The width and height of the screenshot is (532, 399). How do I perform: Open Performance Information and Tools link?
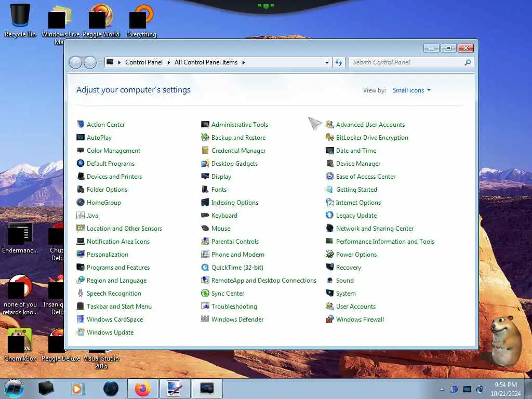pyautogui.click(x=385, y=241)
